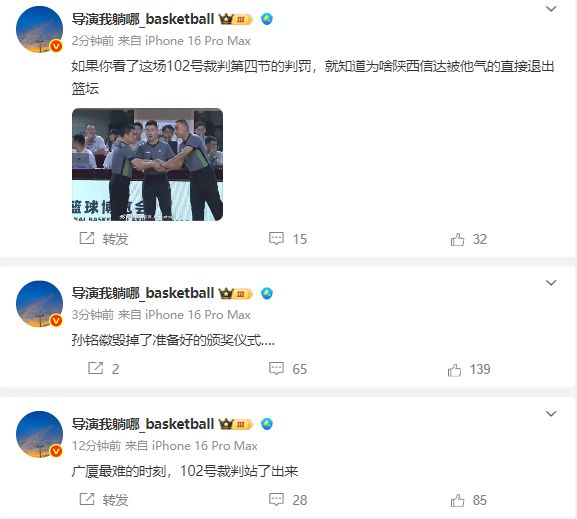This screenshot has height=519, width=577.
Task: Repost the 广厦最难的时刻 post
Action: point(104,499)
